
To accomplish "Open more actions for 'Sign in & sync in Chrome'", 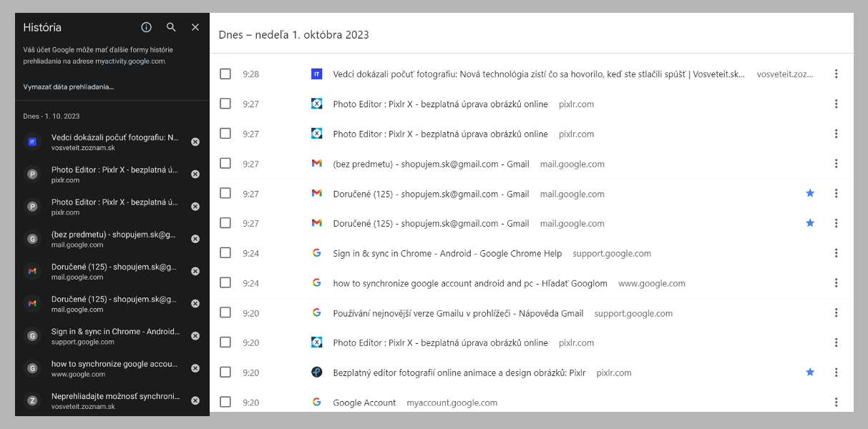I will (836, 253).
